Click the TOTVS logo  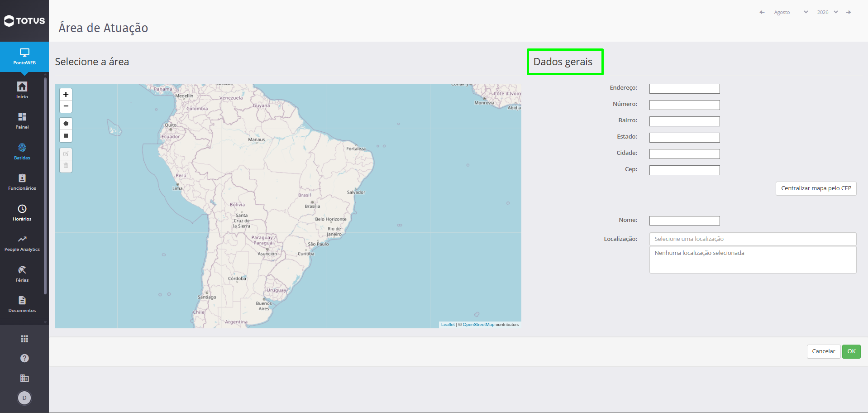pyautogui.click(x=24, y=21)
